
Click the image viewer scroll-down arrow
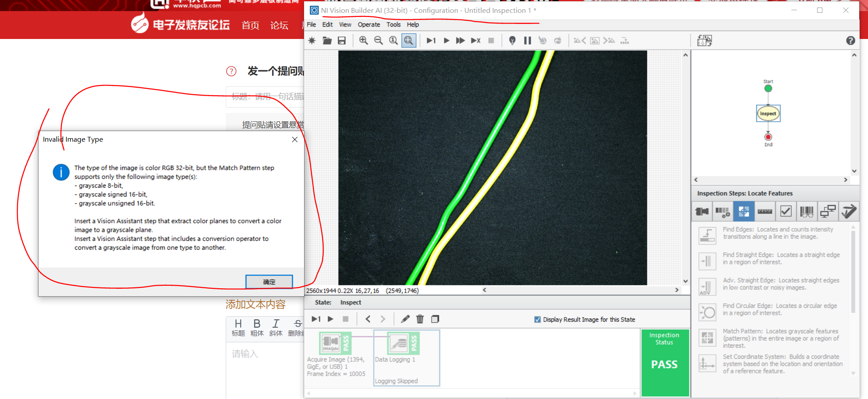pyautogui.click(x=685, y=281)
